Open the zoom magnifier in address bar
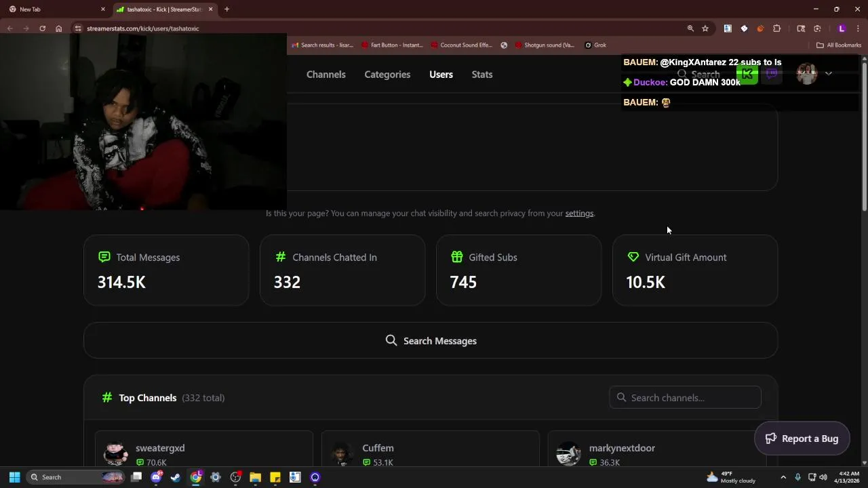The image size is (868, 488). [x=690, y=28]
